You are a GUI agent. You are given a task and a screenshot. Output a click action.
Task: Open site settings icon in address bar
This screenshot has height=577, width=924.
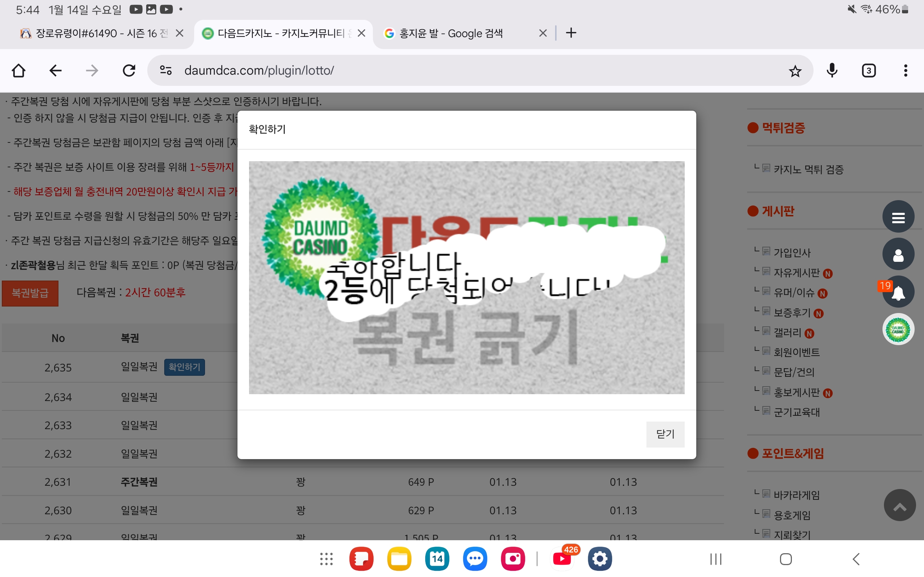point(166,71)
